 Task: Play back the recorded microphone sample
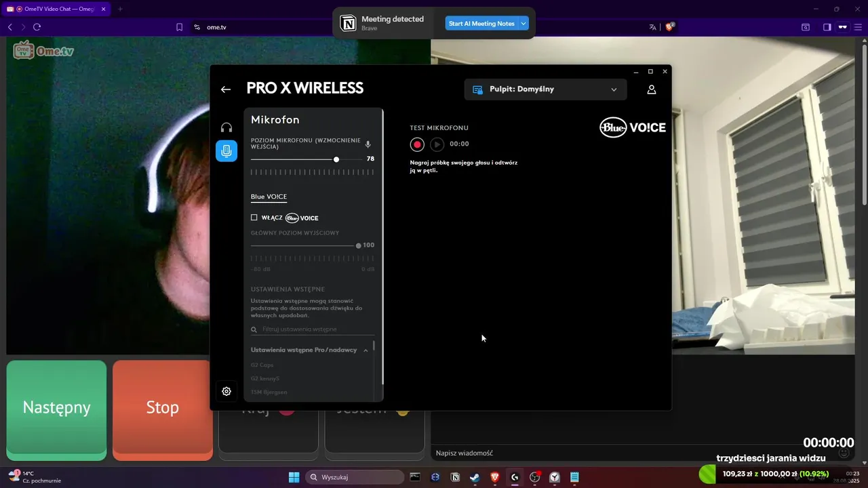coord(437,144)
